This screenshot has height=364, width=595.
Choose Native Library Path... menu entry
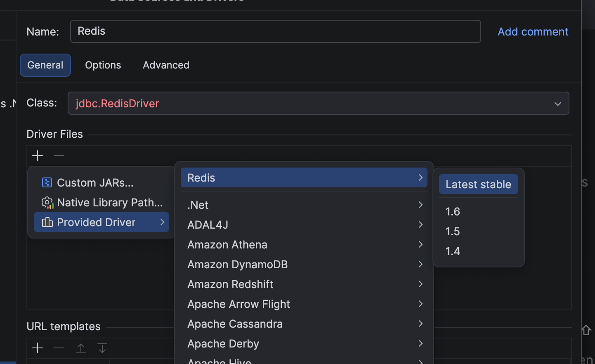[x=102, y=203]
